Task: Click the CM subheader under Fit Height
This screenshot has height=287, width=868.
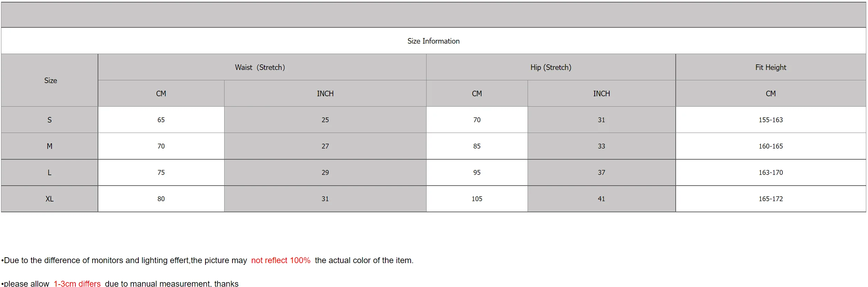Action: point(770,93)
